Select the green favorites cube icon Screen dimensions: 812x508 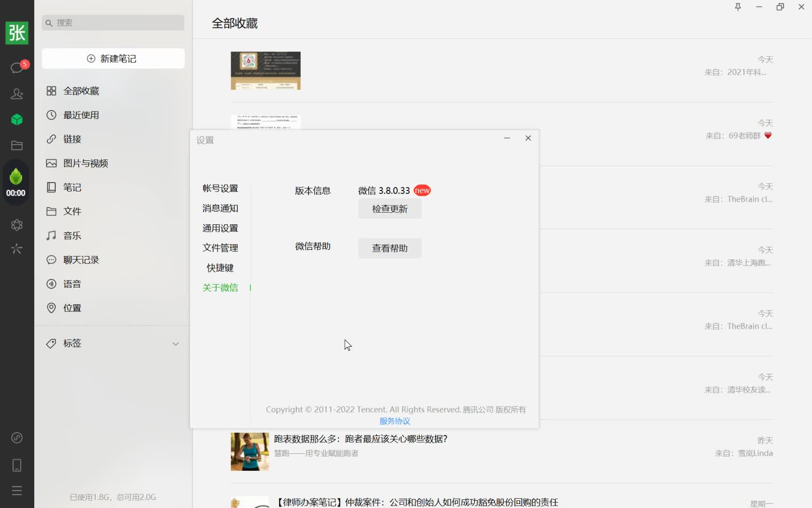point(17,119)
